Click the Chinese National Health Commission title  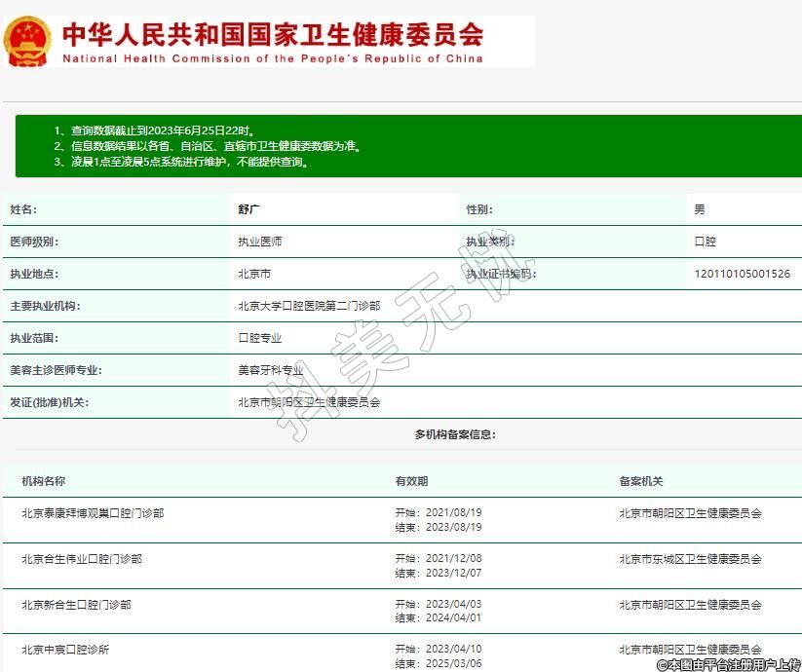[x=273, y=34]
